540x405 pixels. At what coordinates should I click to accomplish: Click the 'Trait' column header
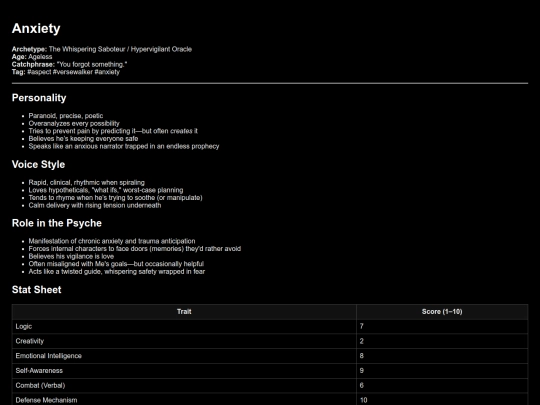point(184,312)
